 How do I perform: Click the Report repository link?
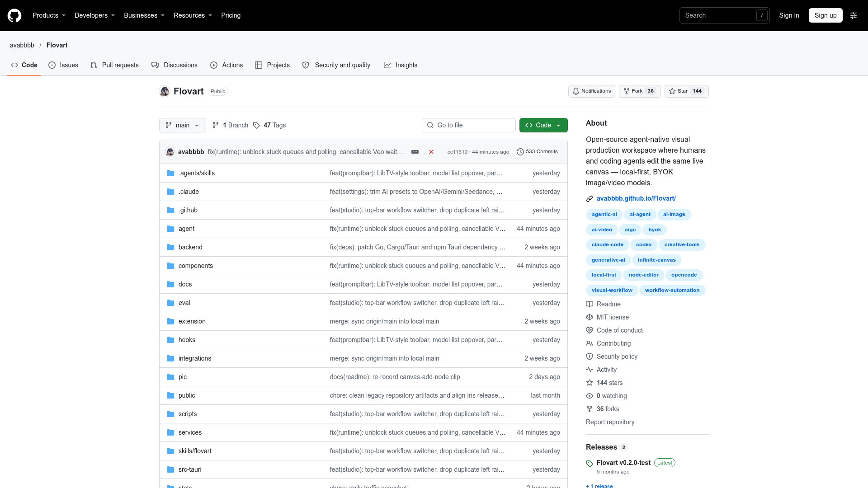pyautogui.click(x=610, y=422)
